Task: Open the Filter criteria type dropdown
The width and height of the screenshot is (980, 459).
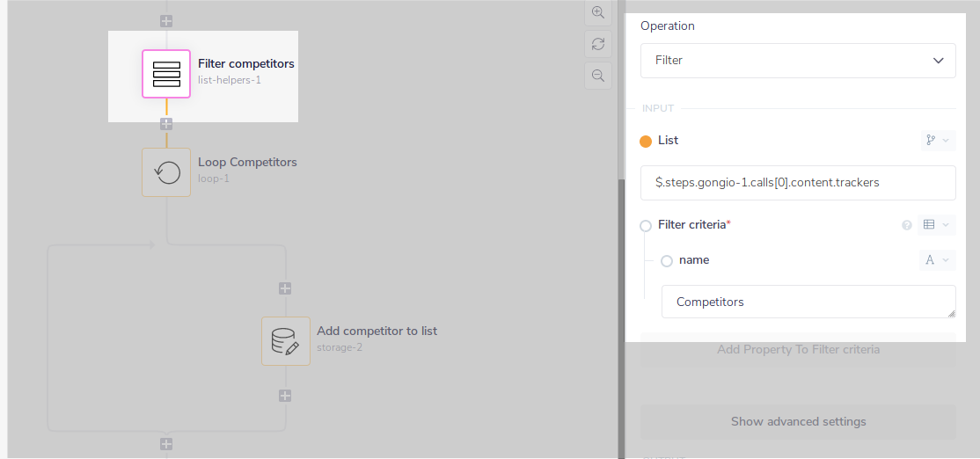Action: click(936, 225)
